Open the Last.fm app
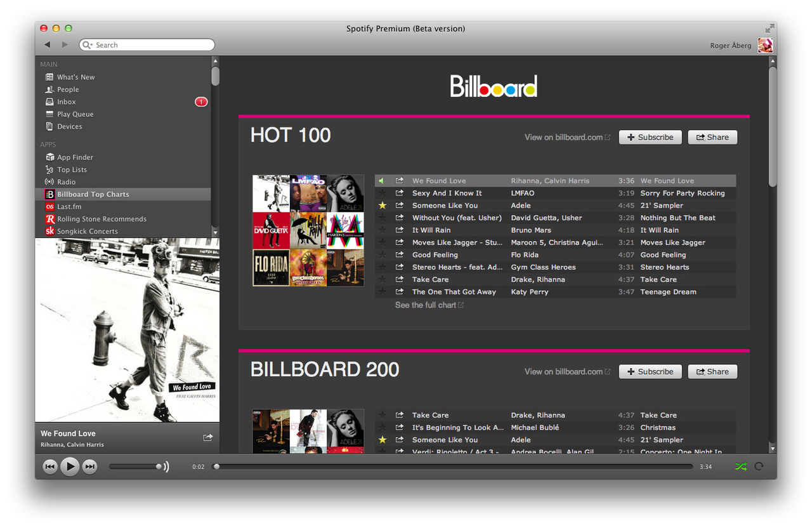This screenshot has height=528, width=812. click(x=70, y=206)
